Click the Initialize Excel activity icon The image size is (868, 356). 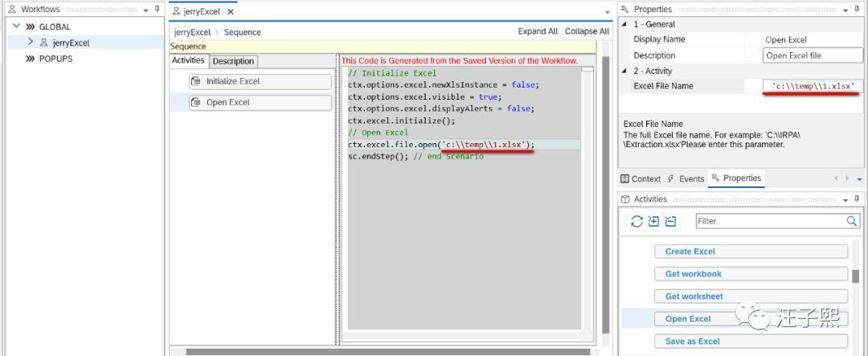click(x=197, y=81)
